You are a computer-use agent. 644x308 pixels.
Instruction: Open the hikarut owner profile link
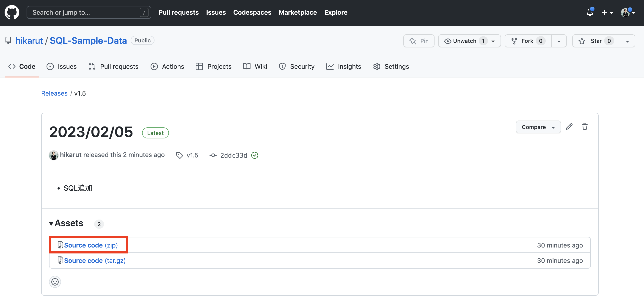click(29, 41)
